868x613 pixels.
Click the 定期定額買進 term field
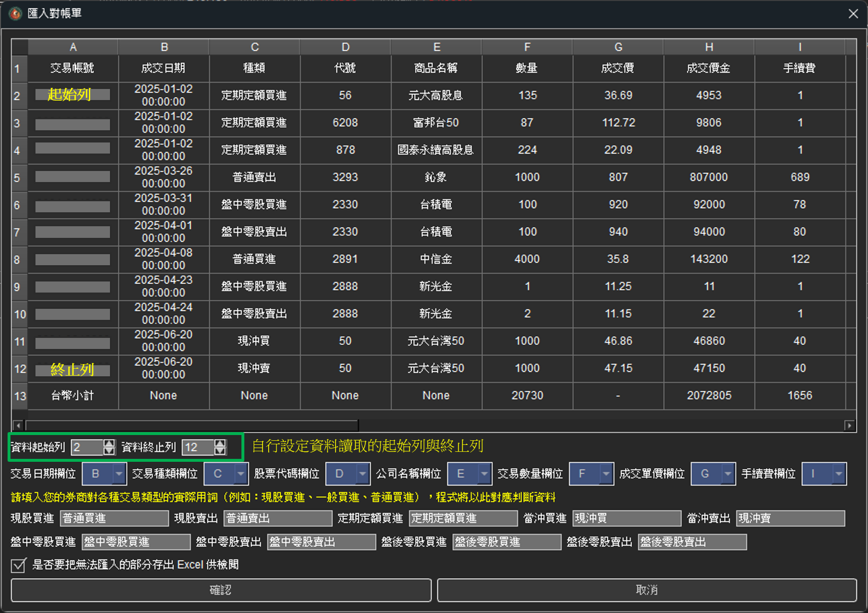pos(463,518)
